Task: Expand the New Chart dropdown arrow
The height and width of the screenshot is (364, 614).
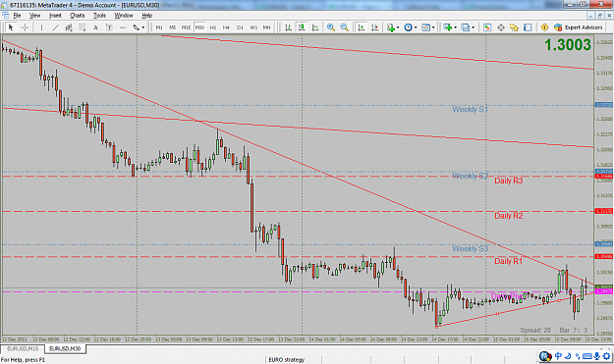Action: (455, 27)
